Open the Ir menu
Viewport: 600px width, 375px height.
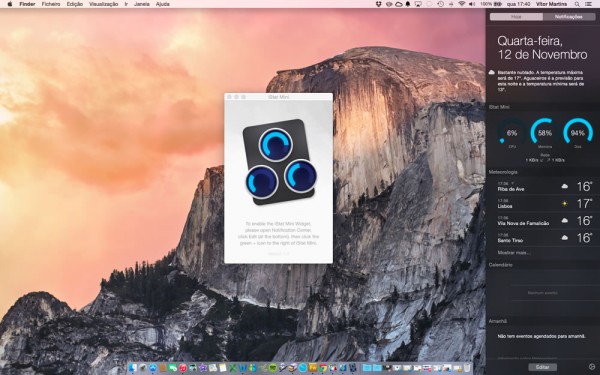click(x=126, y=4)
